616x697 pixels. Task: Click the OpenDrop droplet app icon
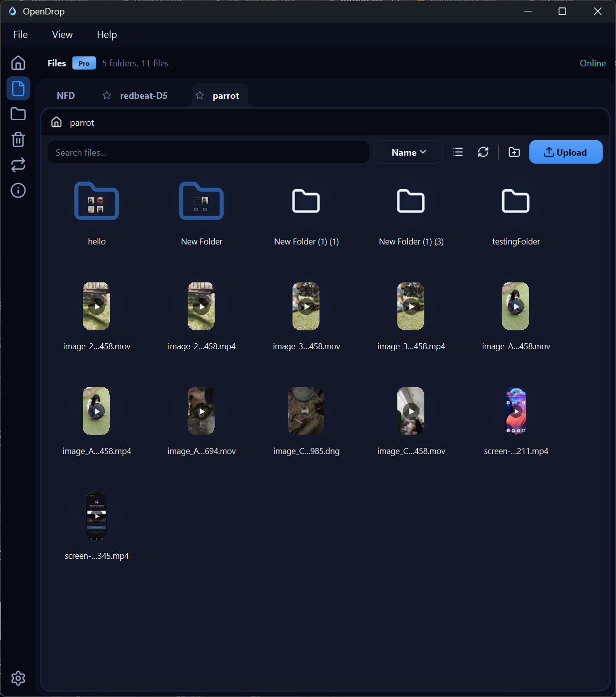click(12, 11)
